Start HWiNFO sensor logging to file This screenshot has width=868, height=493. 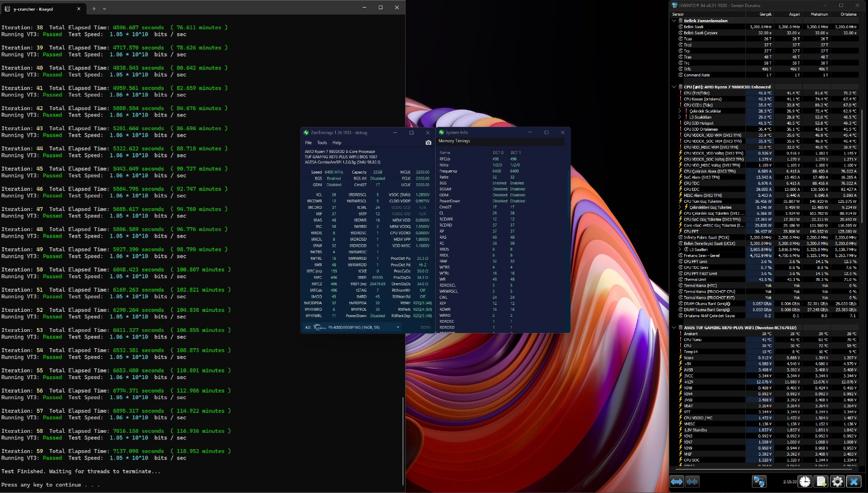821,481
